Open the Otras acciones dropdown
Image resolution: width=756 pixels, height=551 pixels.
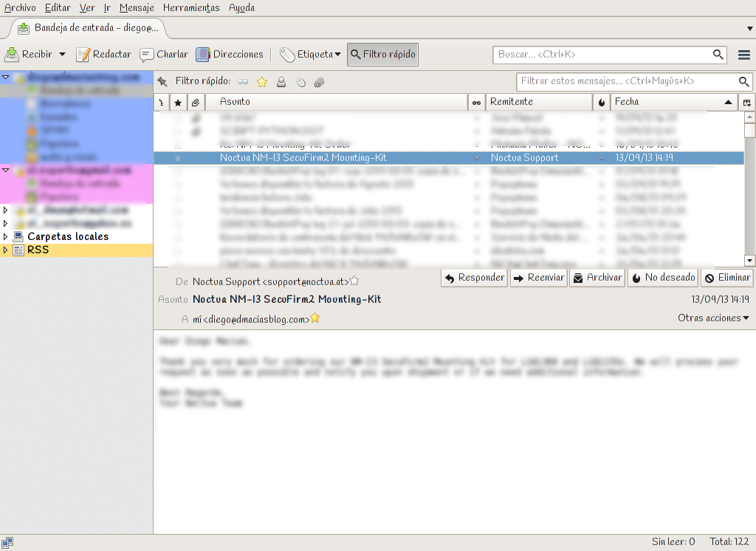[713, 318]
